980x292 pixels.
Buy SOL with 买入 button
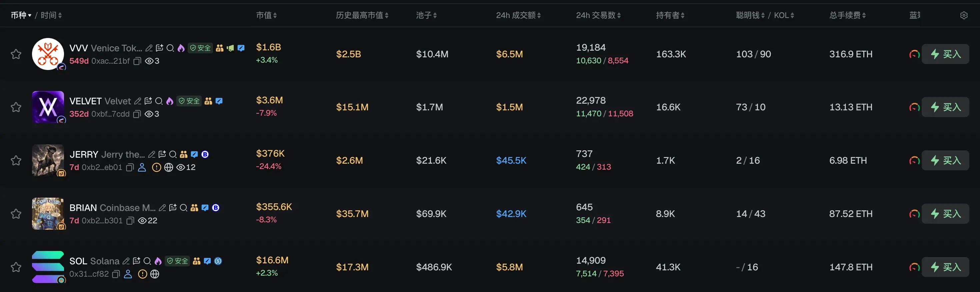click(945, 267)
